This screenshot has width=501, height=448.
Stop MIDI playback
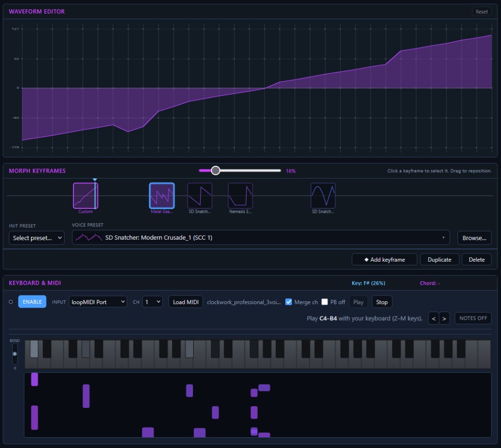[382, 302]
